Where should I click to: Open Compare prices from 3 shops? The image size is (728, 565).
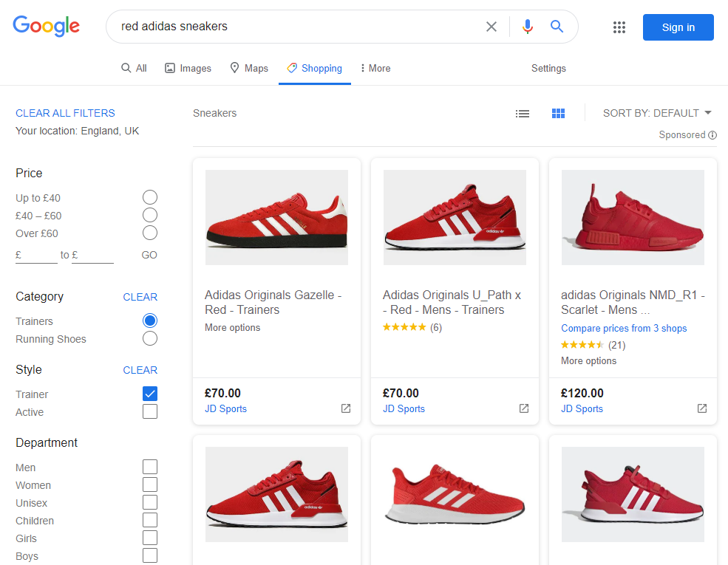[x=624, y=328]
